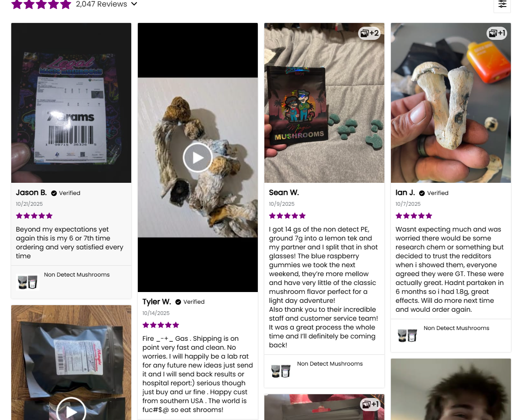Open Jason B.'s Legal Magic Mushrooms photo

(x=71, y=103)
